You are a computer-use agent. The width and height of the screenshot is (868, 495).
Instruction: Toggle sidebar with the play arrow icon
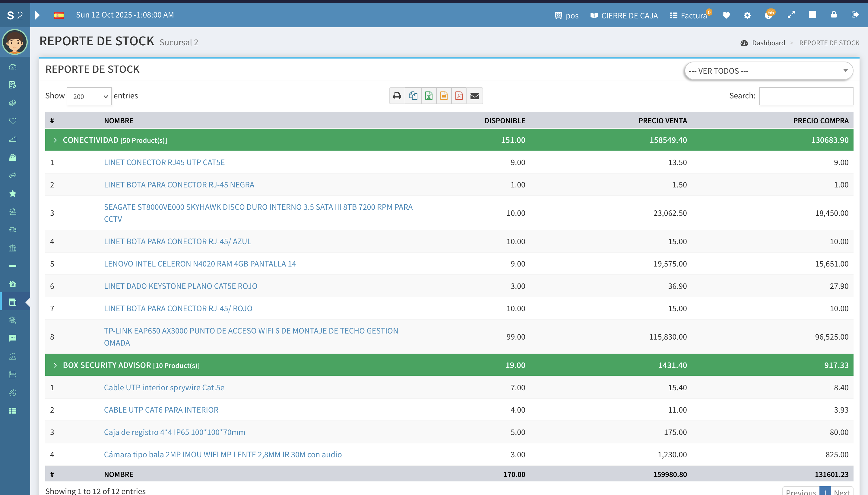(37, 15)
